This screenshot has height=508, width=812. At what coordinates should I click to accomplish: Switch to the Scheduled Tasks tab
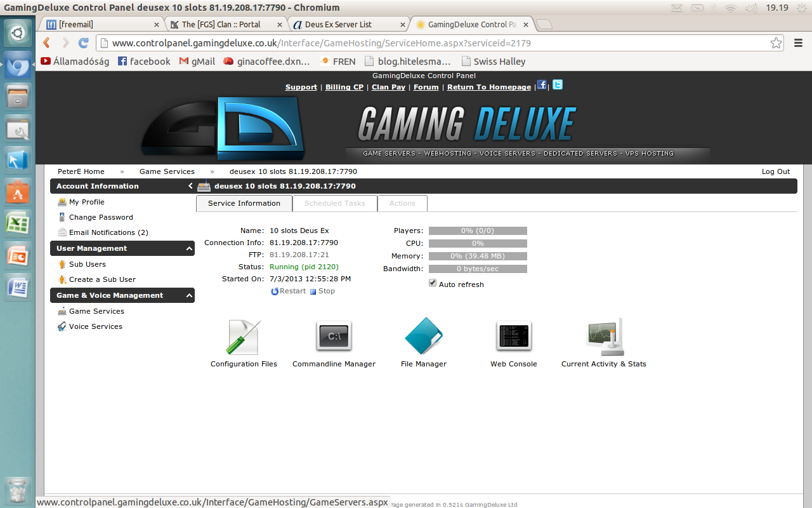pos(335,203)
